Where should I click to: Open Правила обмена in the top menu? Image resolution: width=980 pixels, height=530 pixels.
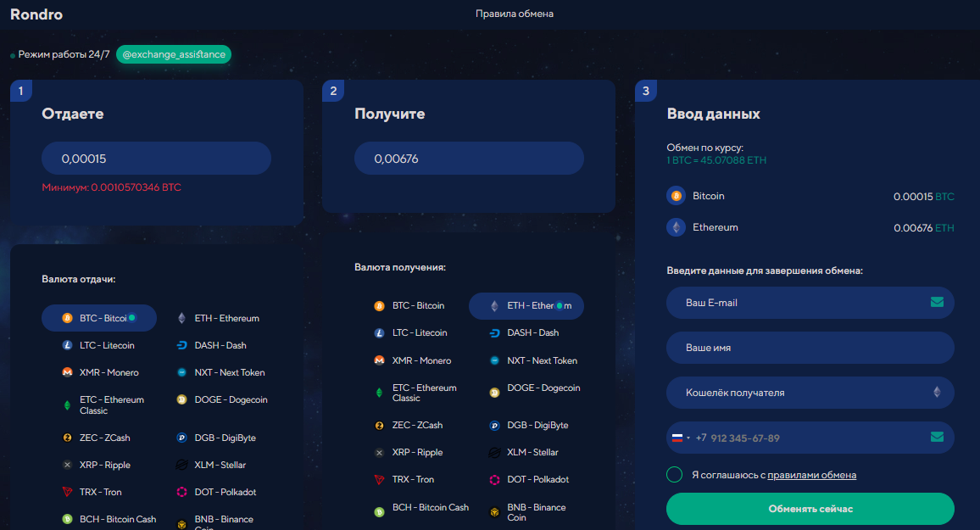(x=515, y=14)
